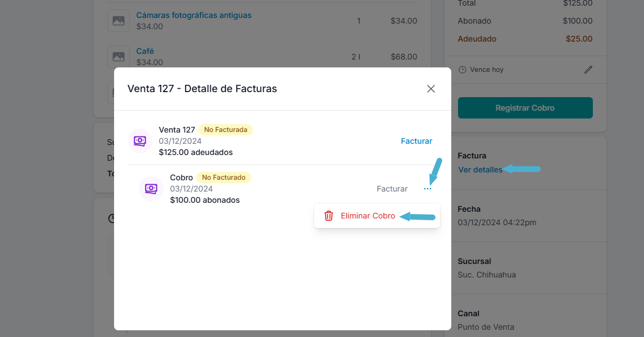Click the No Facturado badge on Cobro
This screenshot has width=644, height=337.
point(224,177)
